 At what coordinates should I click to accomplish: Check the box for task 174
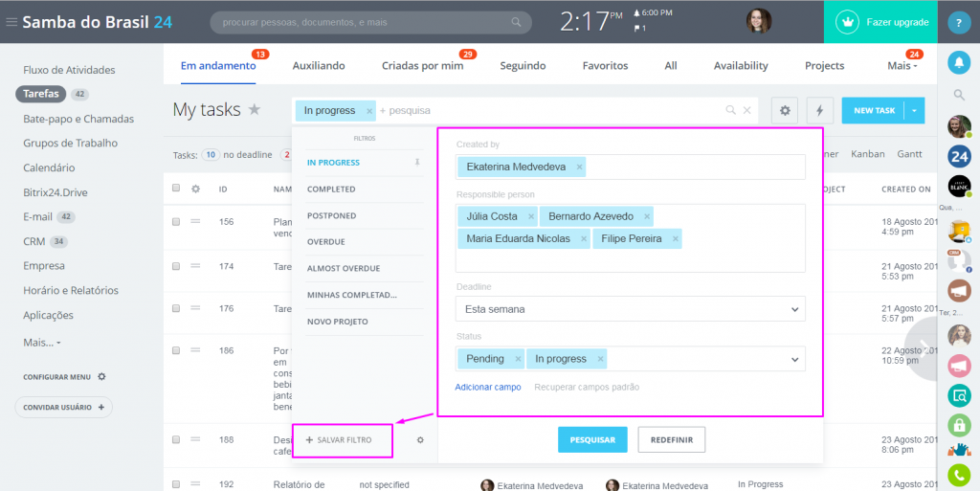tap(176, 266)
